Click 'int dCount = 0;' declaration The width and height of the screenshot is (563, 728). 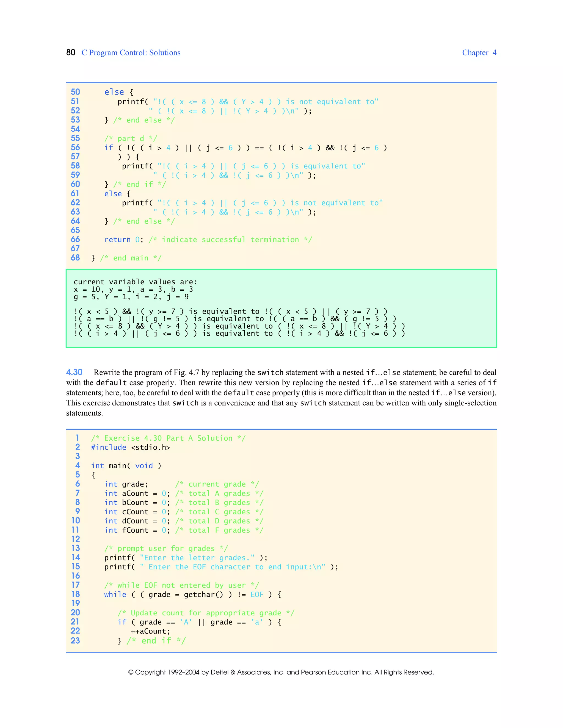click(x=137, y=521)
